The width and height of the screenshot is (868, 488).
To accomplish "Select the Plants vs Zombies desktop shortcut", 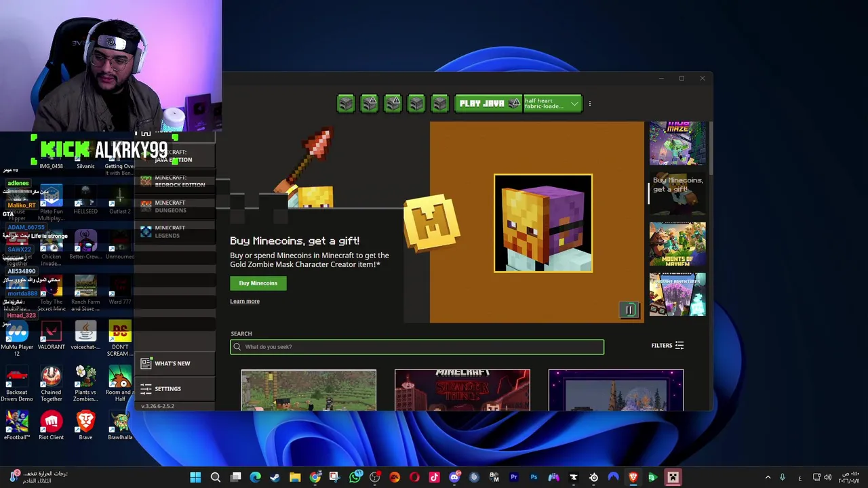I will tap(85, 384).
